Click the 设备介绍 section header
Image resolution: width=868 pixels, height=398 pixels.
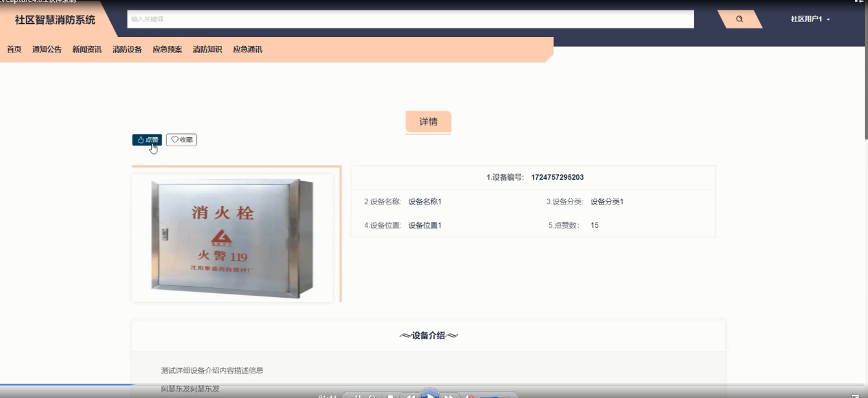tap(428, 335)
